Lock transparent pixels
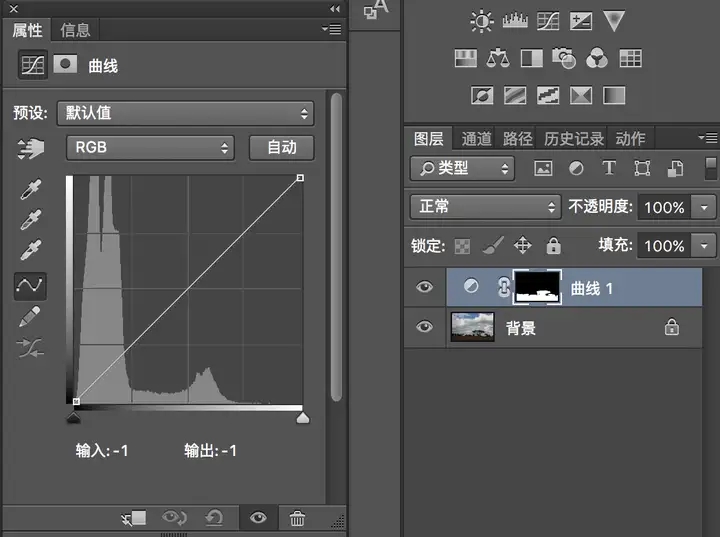The height and width of the screenshot is (537, 720). click(x=462, y=246)
